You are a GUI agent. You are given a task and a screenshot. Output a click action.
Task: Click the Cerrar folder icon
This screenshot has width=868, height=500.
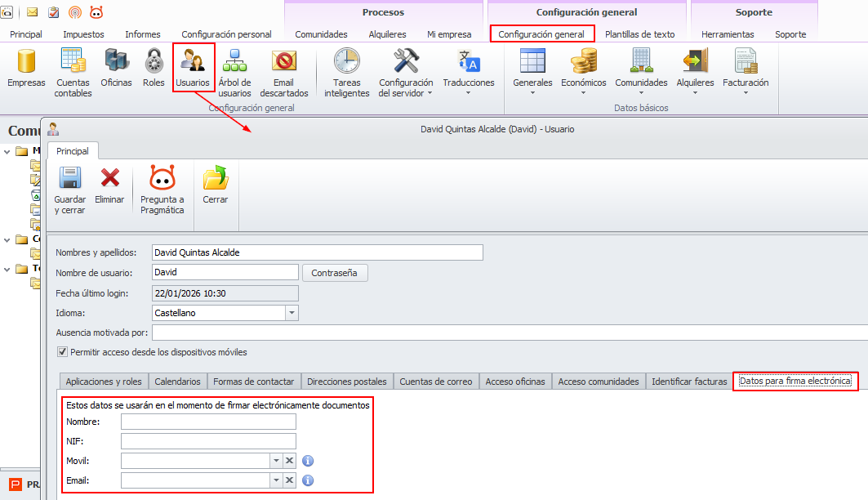[216, 178]
